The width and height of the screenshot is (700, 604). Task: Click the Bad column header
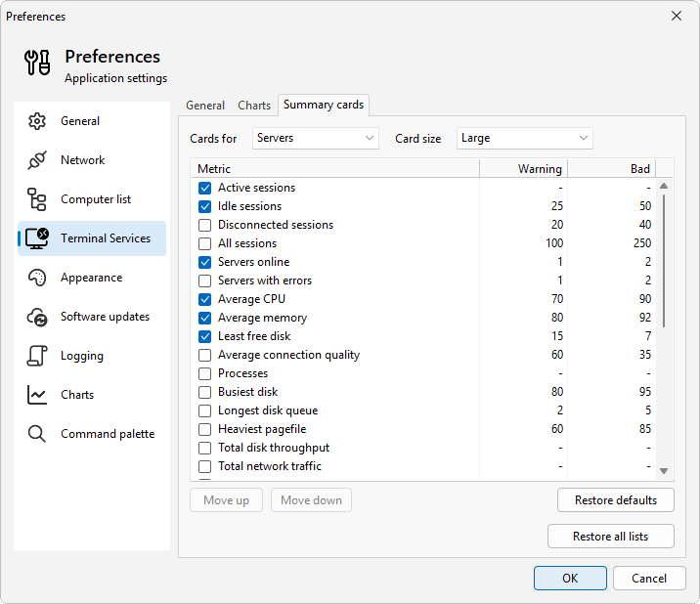(612, 169)
